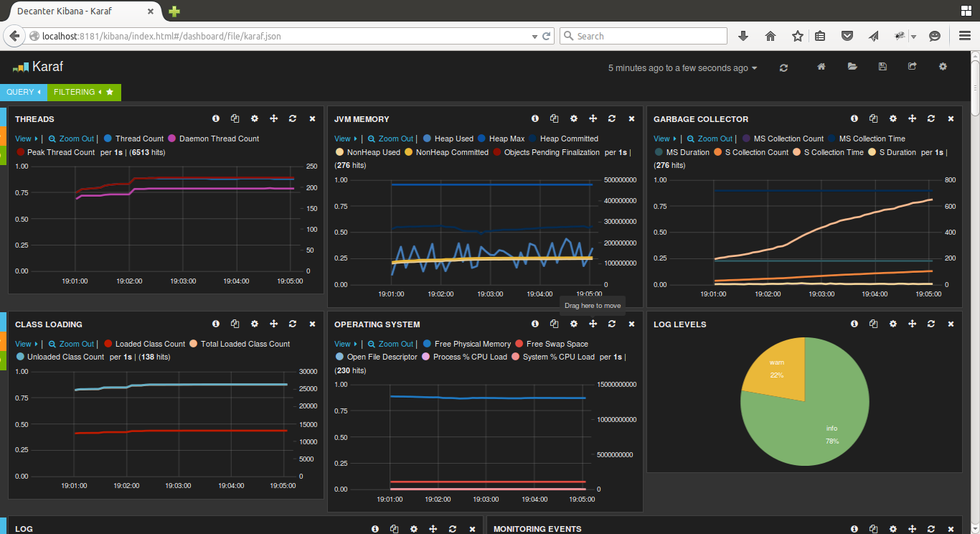
Task: Click the dashboard refresh icon in header
Action: [x=783, y=67]
